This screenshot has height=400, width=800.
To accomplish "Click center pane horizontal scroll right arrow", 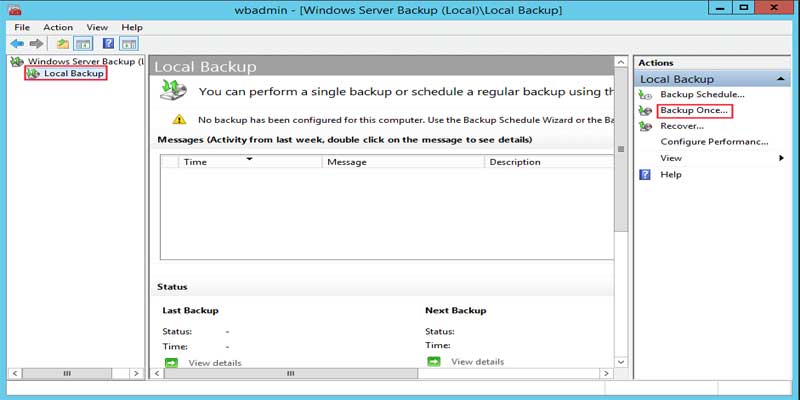I will click(x=606, y=373).
